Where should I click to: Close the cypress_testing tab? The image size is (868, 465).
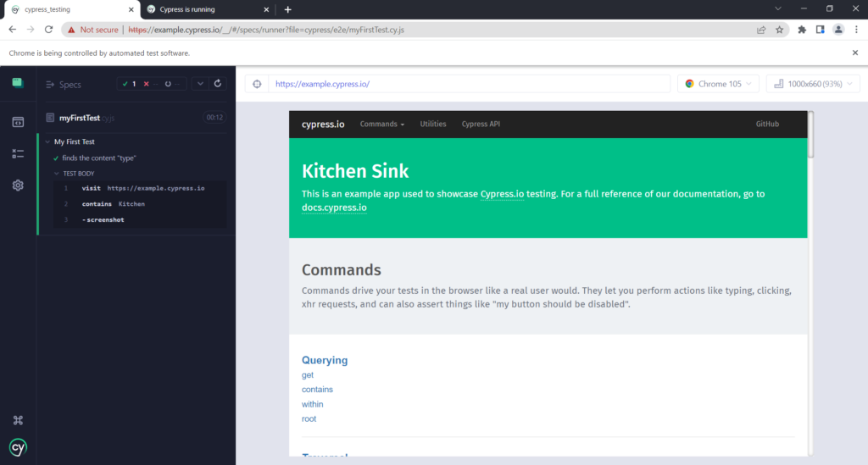coord(131,9)
